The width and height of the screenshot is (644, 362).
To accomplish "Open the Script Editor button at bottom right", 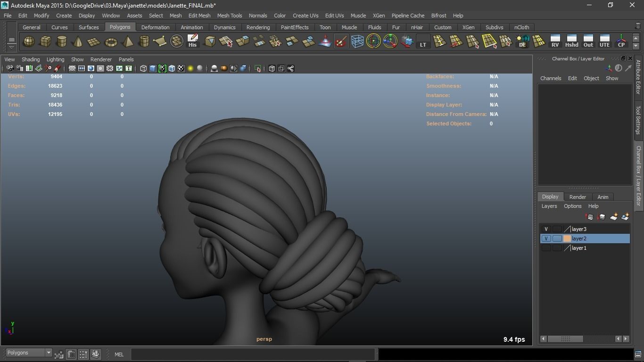I will pyautogui.click(x=639, y=354).
